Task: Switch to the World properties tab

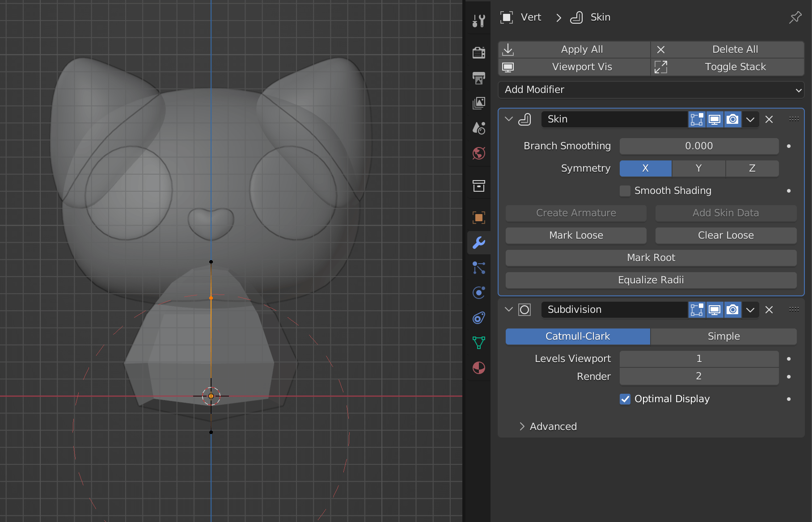Action: [x=478, y=153]
